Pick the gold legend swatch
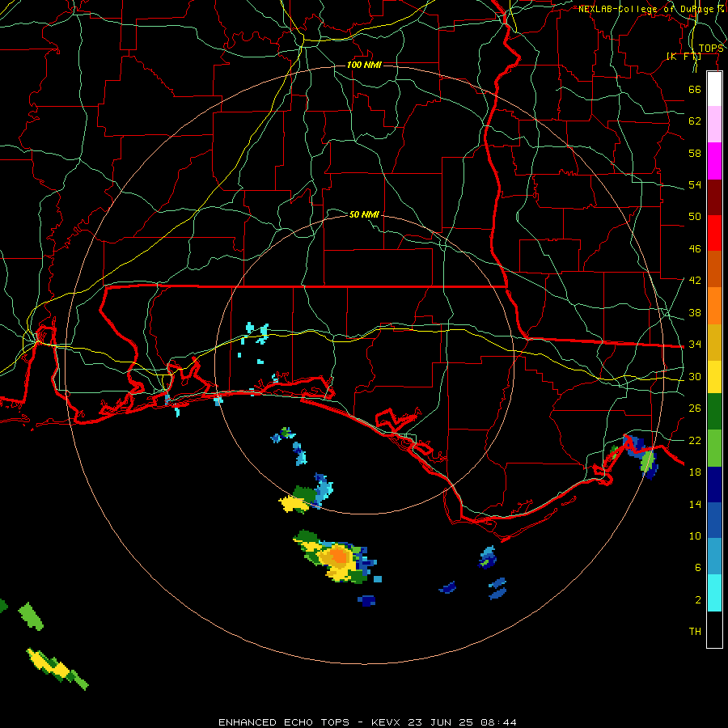 [x=714, y=342]
